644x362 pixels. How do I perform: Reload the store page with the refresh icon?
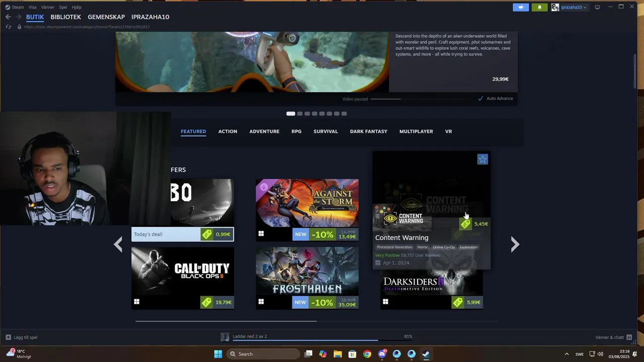tap(9, 27)
